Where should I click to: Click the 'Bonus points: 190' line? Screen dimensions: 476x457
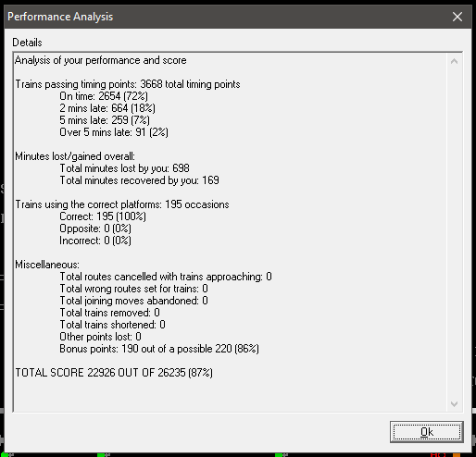tap(159, 349)
